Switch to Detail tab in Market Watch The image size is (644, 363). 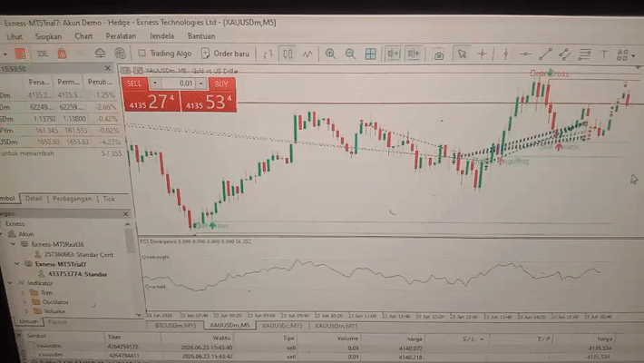click(34, 199)
